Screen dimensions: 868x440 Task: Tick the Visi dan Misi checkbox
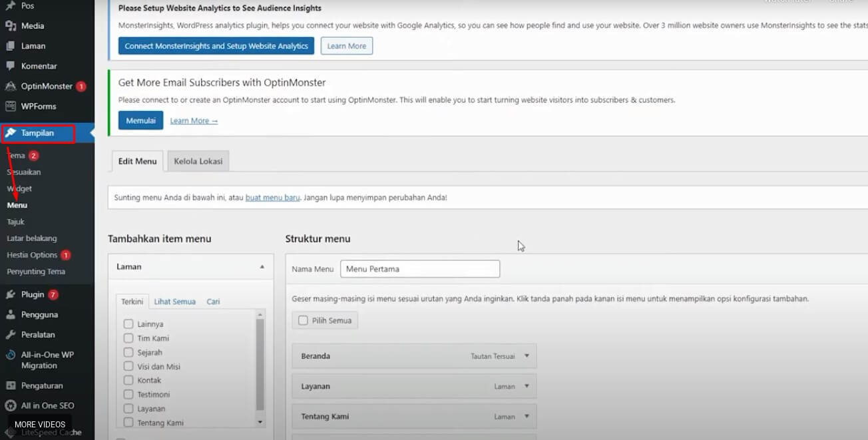[x=128, y=366]
